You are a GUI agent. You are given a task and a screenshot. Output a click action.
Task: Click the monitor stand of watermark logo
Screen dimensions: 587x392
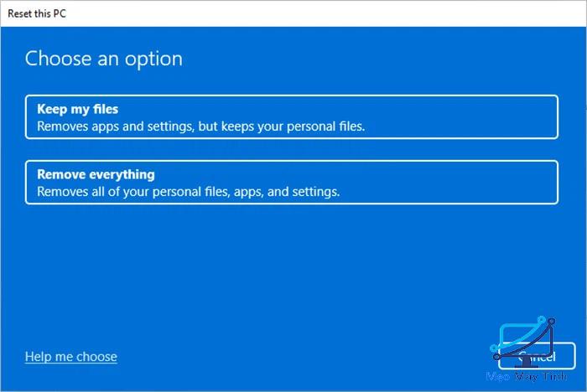[527, 363]
